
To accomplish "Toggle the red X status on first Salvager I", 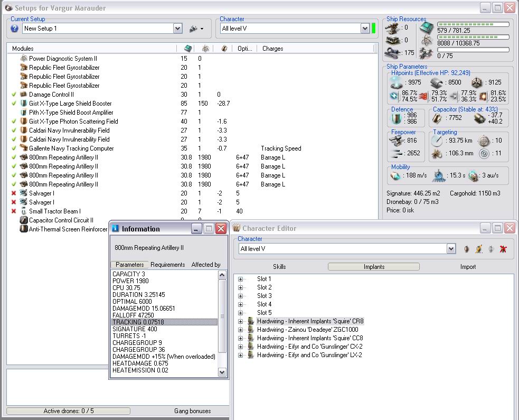I will [14, 193].
